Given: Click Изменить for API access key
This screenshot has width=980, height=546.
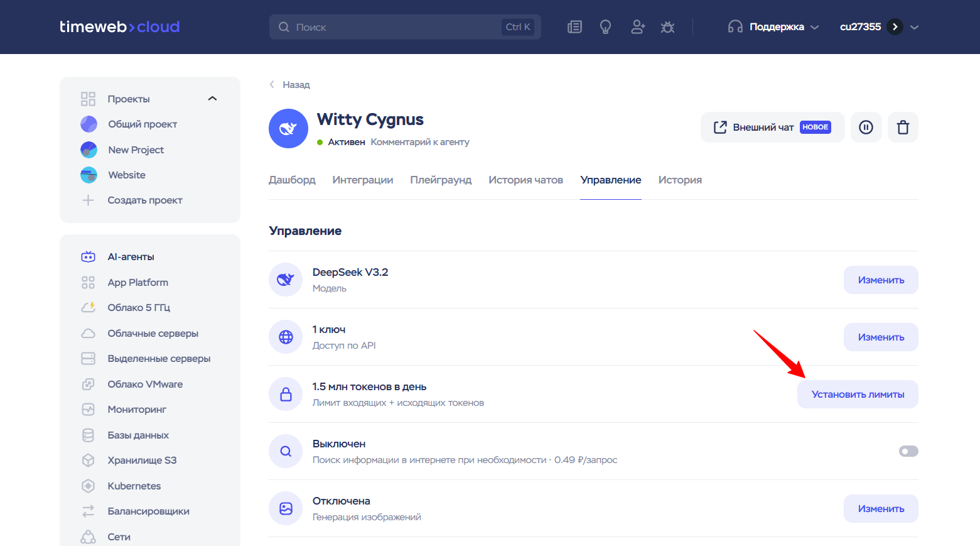Looking at the screenshot, I should point(881,337).
